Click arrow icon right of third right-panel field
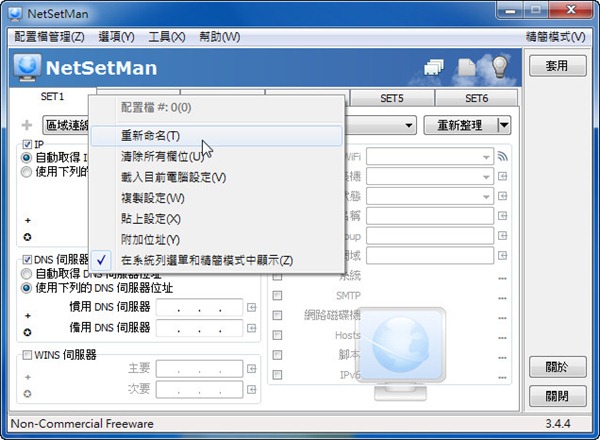600x440 pixels. pos(502,196)
